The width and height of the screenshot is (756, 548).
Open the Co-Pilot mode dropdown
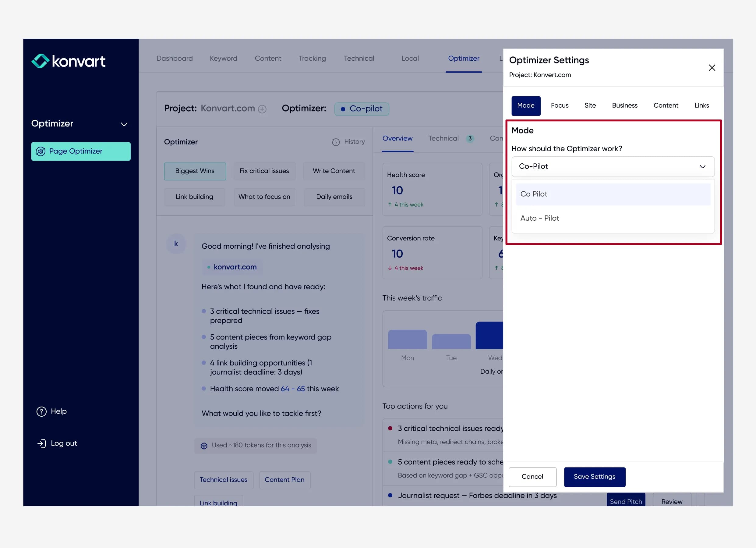613,166
